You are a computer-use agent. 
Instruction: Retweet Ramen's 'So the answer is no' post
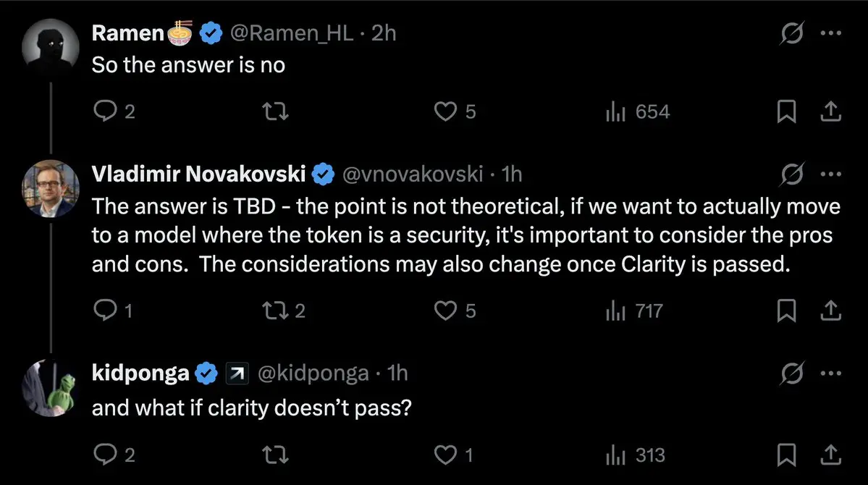point(275,111)
